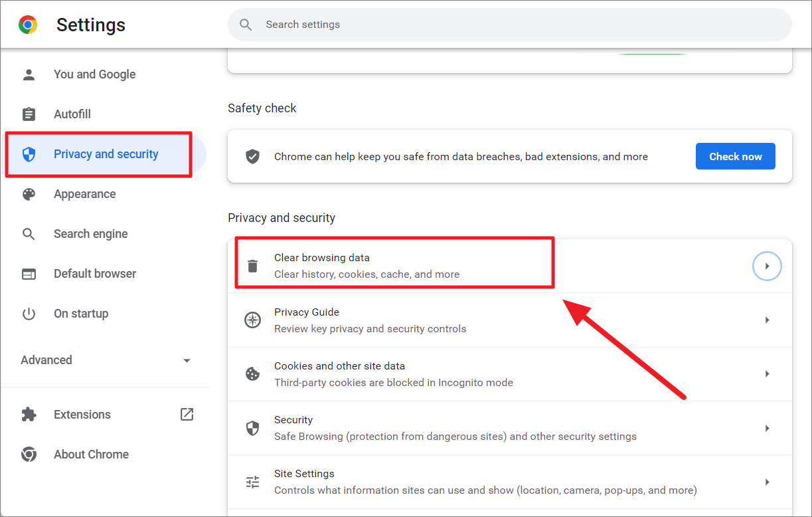This screenshot has height=517, width=812.
Task: Open Clear browsing data
Action: pyautogui.click(x=509, y=266)
